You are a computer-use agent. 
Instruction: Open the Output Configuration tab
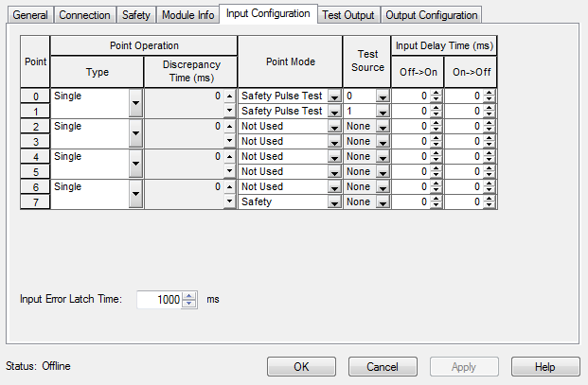click(x=433, y=15)
